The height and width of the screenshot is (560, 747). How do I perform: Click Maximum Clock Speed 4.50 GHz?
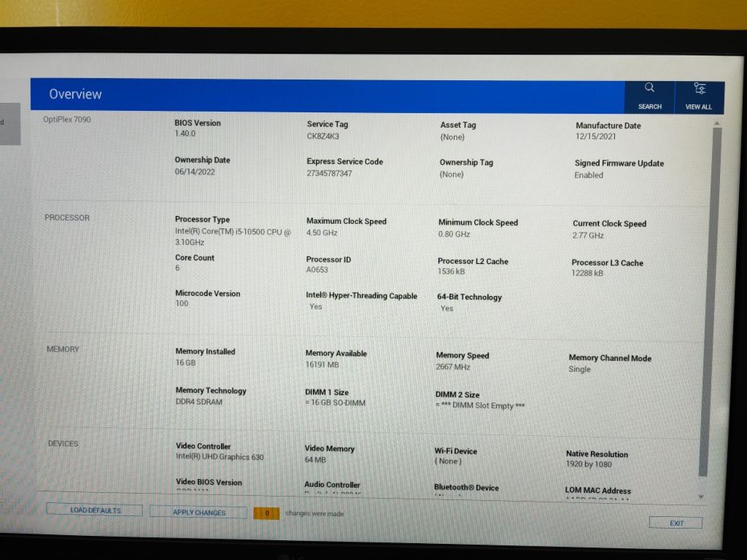322,233
